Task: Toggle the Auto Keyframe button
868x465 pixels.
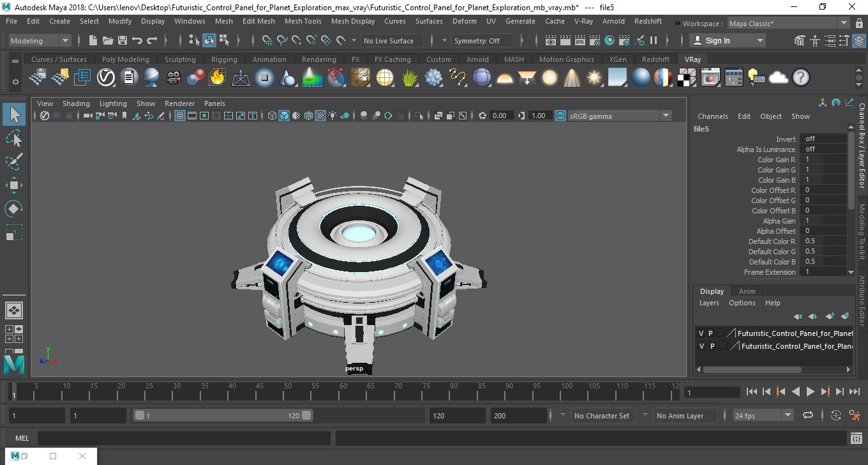Action: click(x=836, y=415)
